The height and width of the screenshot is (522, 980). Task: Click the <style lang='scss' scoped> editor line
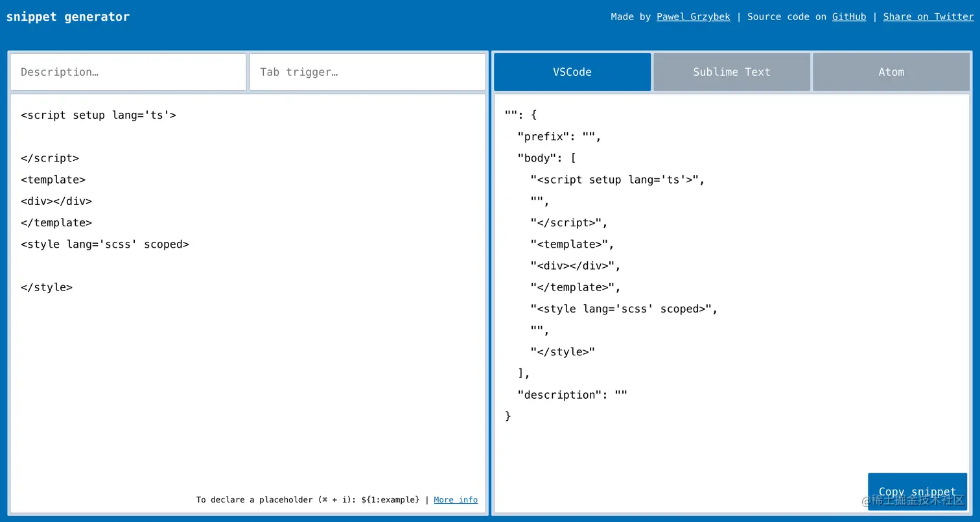(x=105, y=244)
